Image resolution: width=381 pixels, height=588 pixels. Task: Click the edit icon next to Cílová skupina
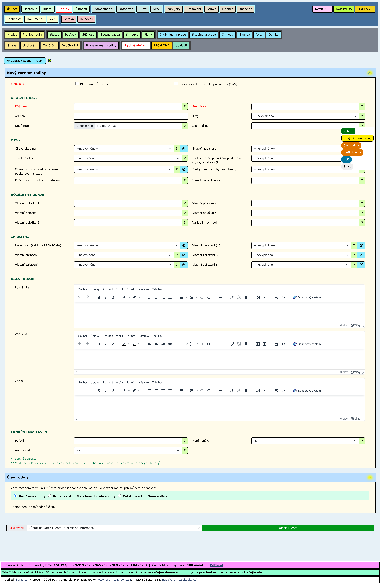tap(184, 149)
